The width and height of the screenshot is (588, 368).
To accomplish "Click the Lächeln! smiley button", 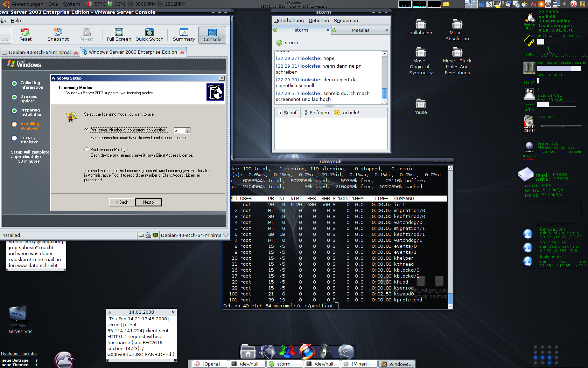I will (346, 113).
